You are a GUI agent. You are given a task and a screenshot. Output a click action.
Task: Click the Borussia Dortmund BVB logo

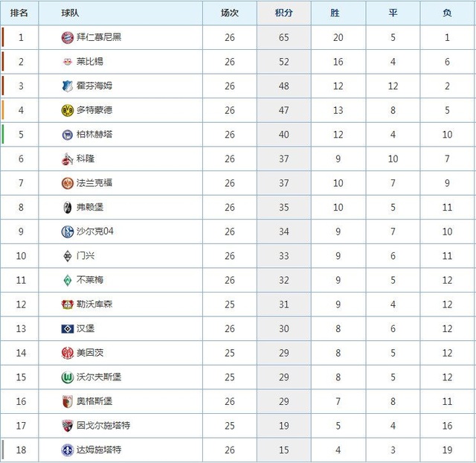coord(68,110)
